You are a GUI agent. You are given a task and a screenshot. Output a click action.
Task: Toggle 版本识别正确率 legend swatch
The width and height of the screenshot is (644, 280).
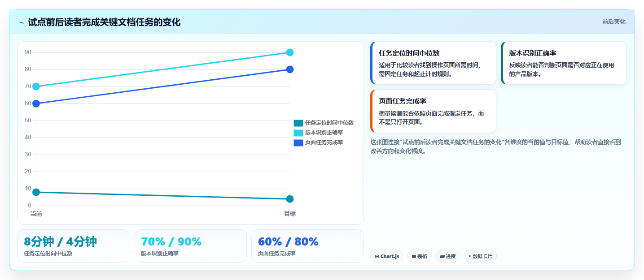pyautogui.click(x=298, y=133)
